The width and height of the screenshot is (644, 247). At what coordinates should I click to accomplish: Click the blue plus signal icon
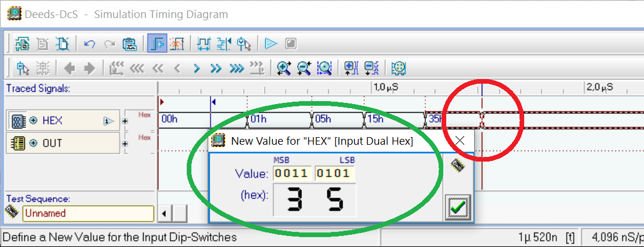click(351, 68)
